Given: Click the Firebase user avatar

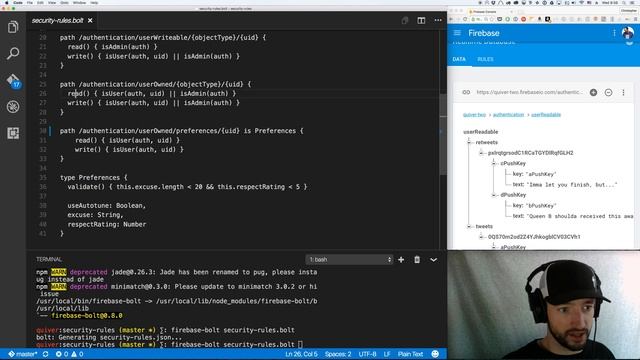Looking at the screenshot, I should [628, 33].
